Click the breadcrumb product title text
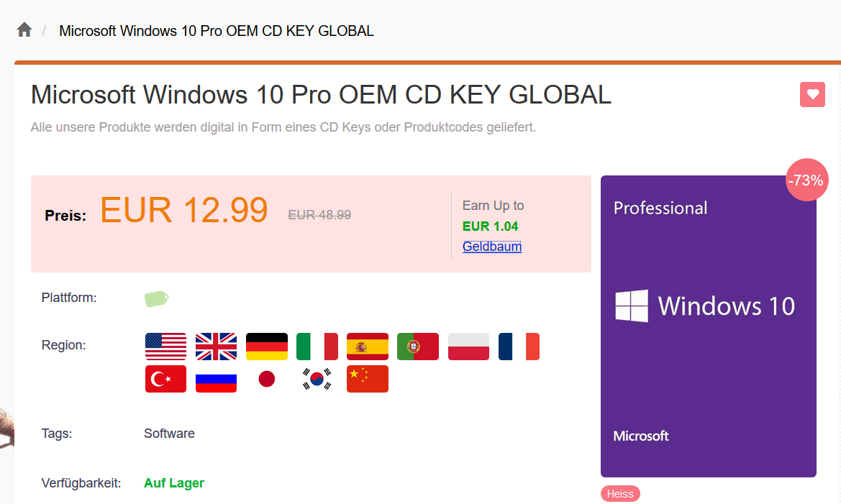The height and width of the screenshot is (504, 841). click(x=217, y=31)
